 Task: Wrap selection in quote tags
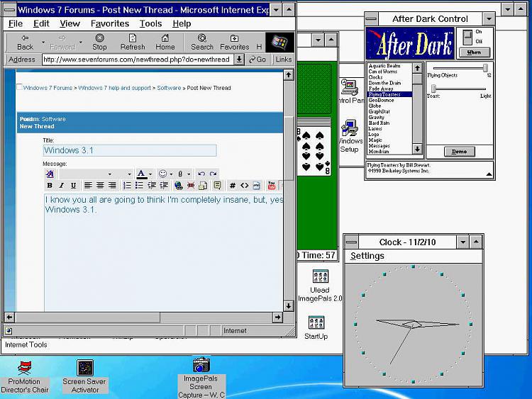coord(218,186)
